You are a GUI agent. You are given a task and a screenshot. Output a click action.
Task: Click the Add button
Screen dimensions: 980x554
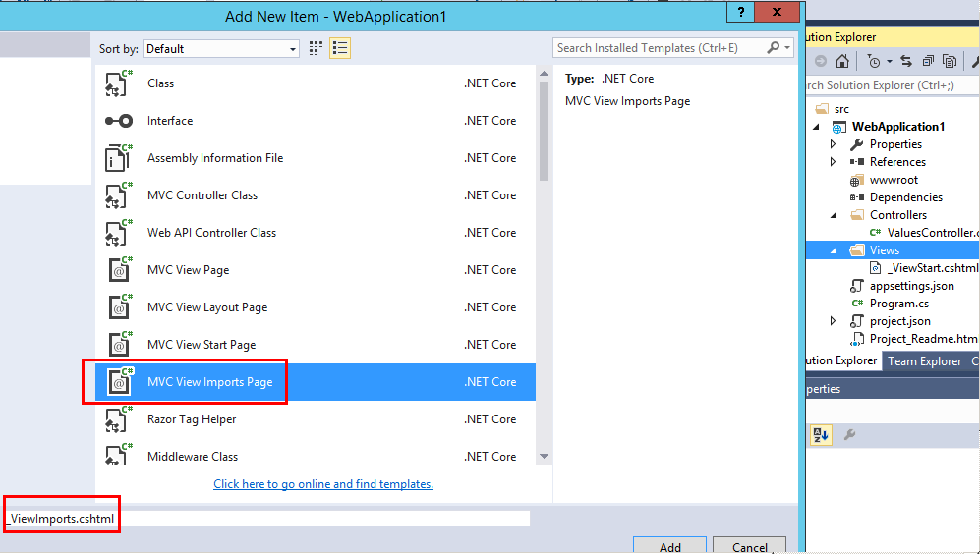670,545
